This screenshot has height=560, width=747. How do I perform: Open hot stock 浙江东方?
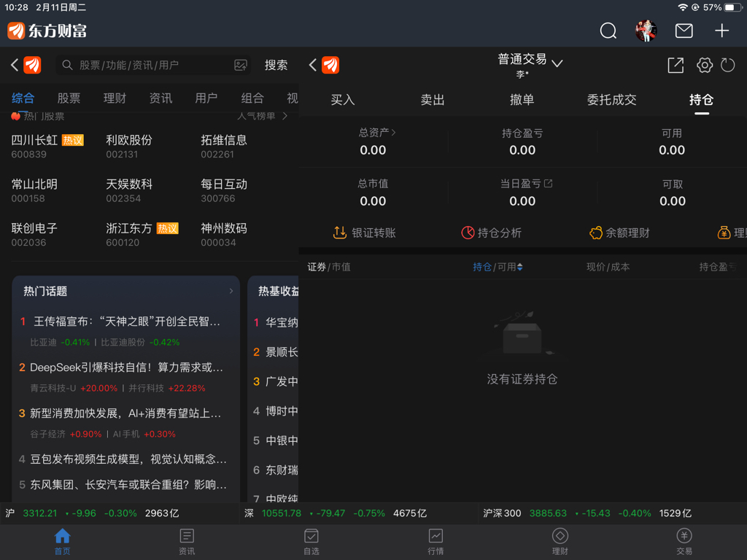pos(142,235)
